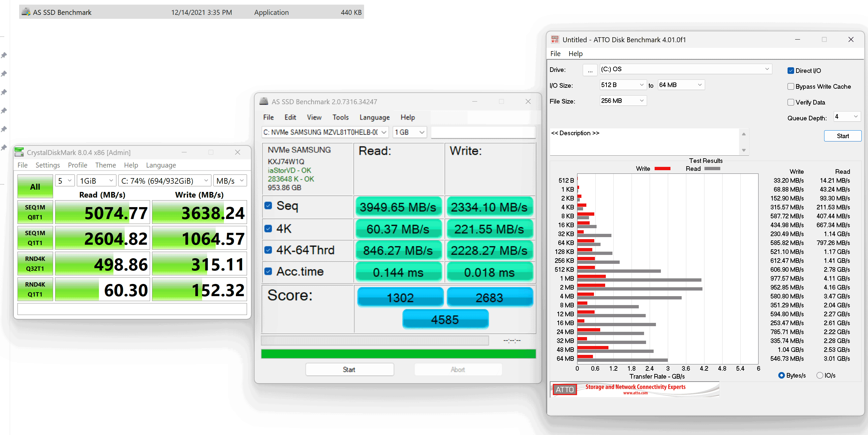Open the Profile menu in CrystalDiskMark

coord(77,165)
